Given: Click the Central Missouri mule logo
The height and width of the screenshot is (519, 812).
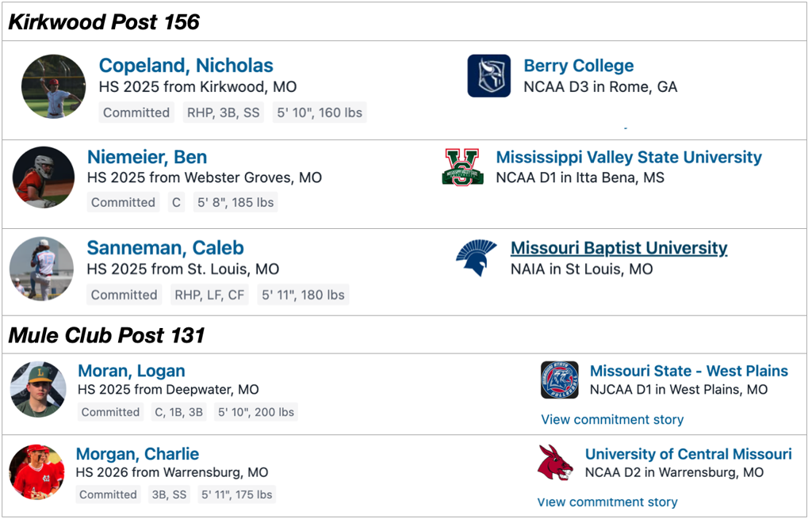Looking at the screenshot, I should tap(555, 463).
